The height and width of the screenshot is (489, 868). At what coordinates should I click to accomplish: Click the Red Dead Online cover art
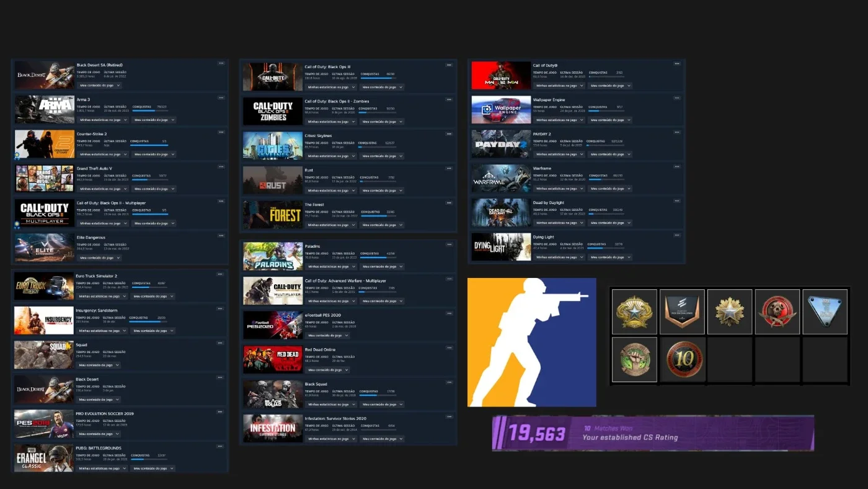tap(273, 359)
